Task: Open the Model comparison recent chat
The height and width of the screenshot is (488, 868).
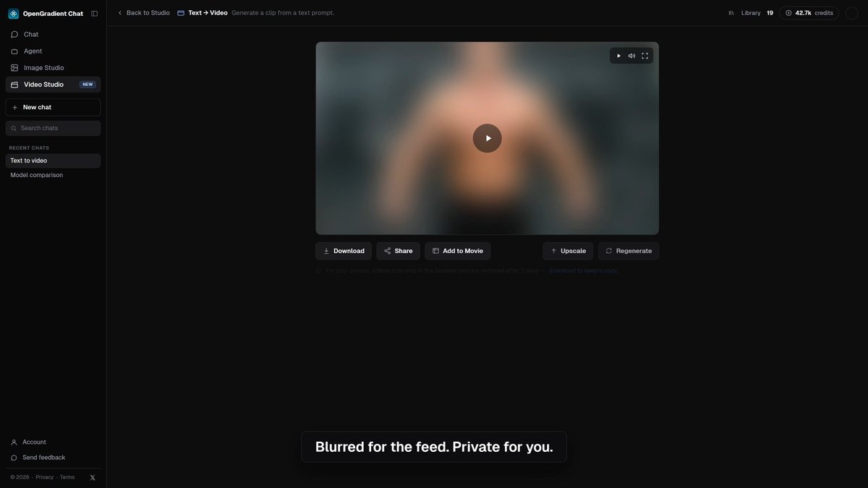Action: [x=53, y=175]
